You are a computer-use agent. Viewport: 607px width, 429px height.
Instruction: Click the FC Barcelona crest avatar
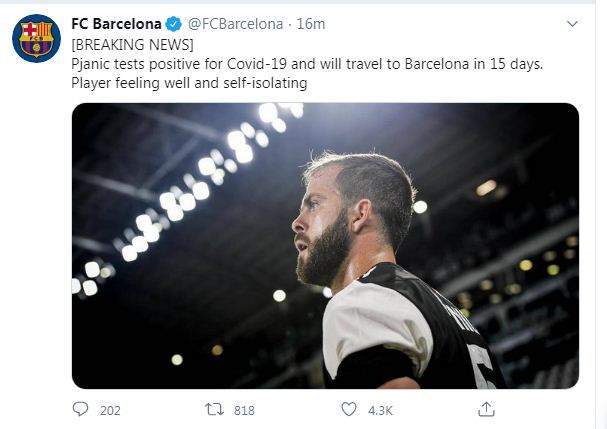coord(36,39)
